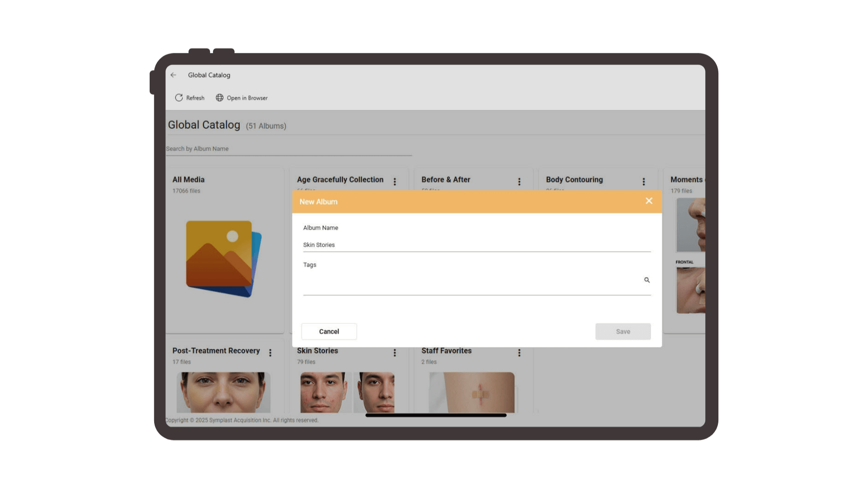Click the Album Name input field
This screenshot has height=488, width=868.
[x=476, y=245]
